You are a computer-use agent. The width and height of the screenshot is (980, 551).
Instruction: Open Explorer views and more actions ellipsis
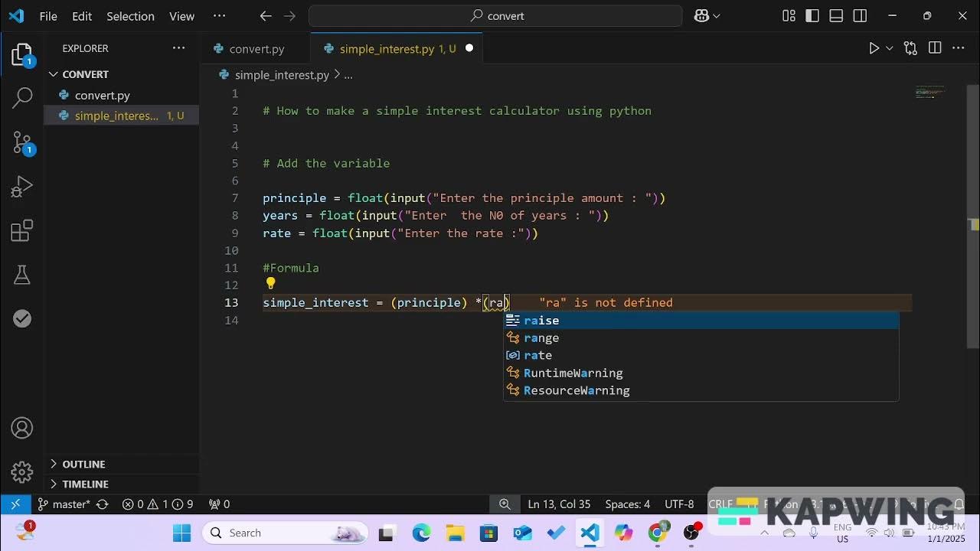(178, 48)
